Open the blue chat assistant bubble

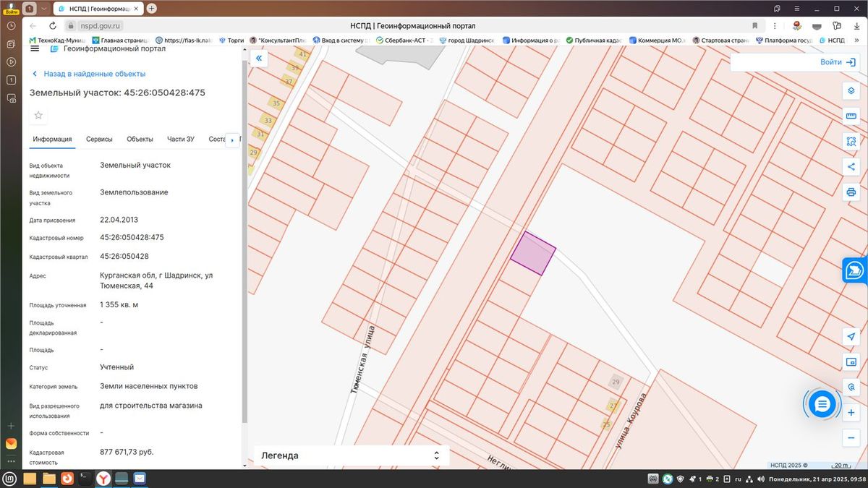[x=822, y=404]
